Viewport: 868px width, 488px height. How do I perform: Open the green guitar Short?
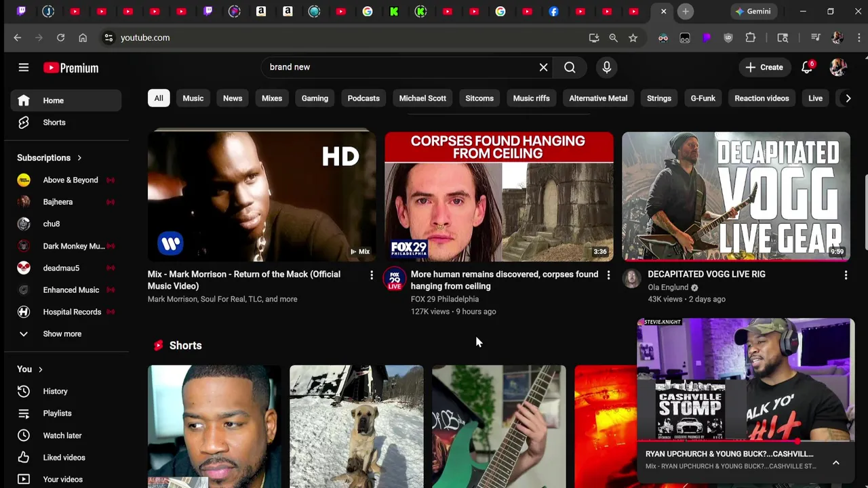[x=499, y=426]
